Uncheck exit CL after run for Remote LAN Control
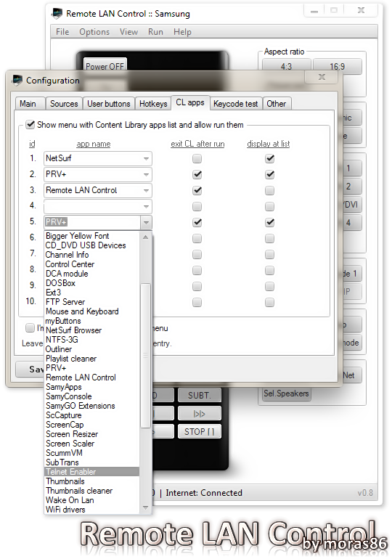392x559 pixels. [x=197, y=190]
